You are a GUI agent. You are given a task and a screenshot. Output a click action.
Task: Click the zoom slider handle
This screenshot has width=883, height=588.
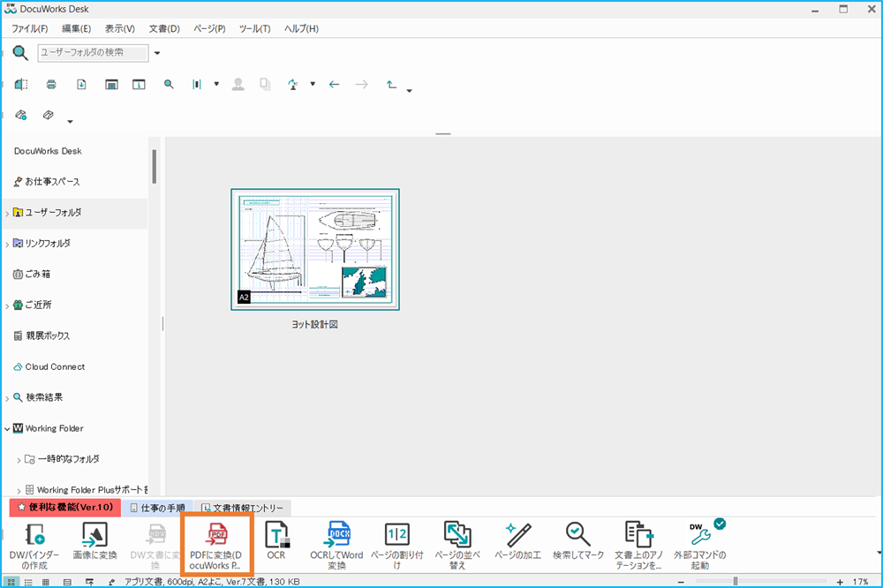click(736, 581)
